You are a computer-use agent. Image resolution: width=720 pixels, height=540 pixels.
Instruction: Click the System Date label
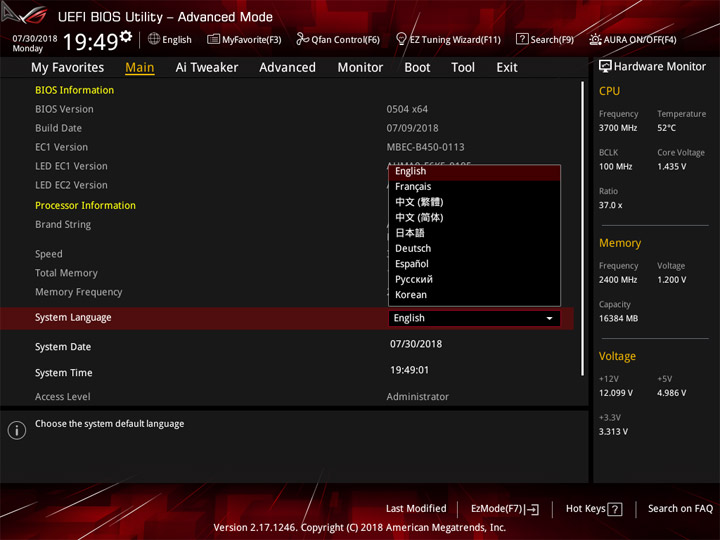(63, 347)
